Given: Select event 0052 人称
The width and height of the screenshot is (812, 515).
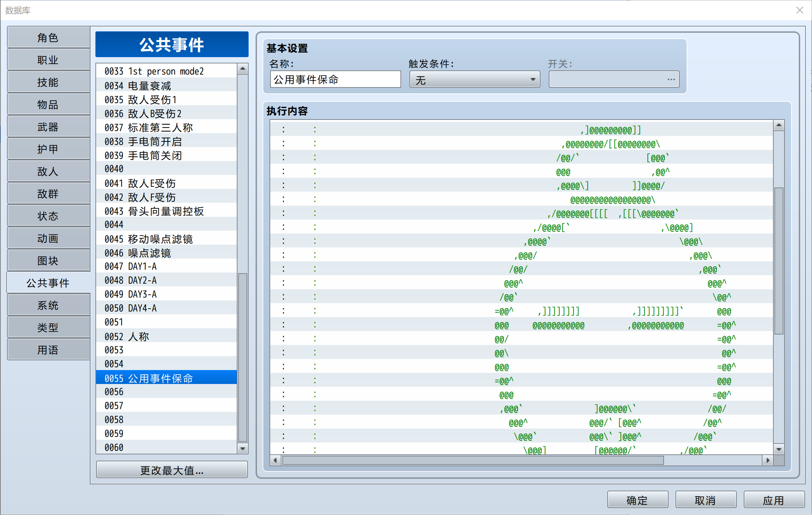Looking at the screenshot, I should pos(166,336).
